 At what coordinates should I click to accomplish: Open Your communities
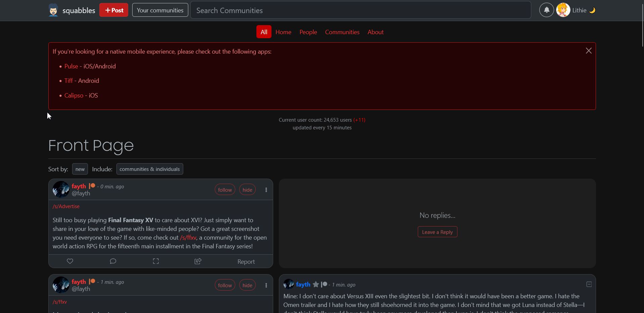click(160, 10)
